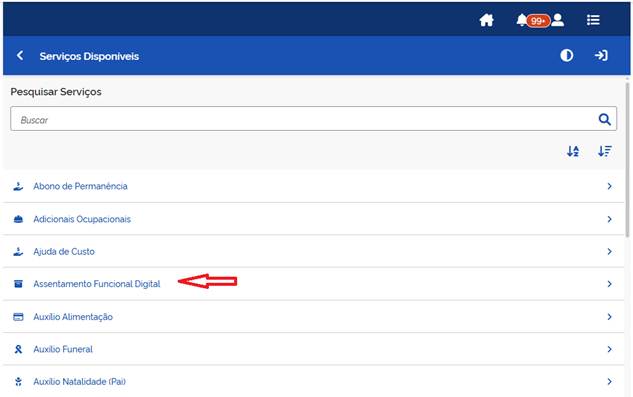Viewport: 633px width, 397px height.
Task: Open the user profile icon
Action: coord(558,20)
